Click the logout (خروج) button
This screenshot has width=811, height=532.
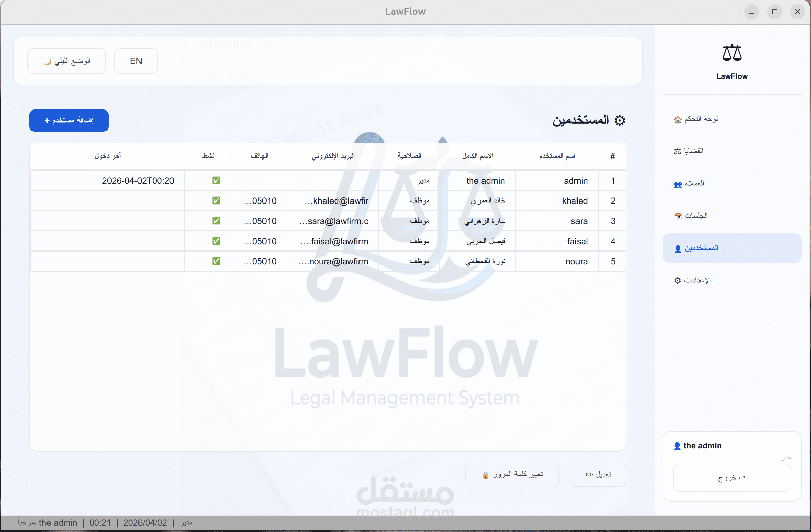(x=731, y=478)
